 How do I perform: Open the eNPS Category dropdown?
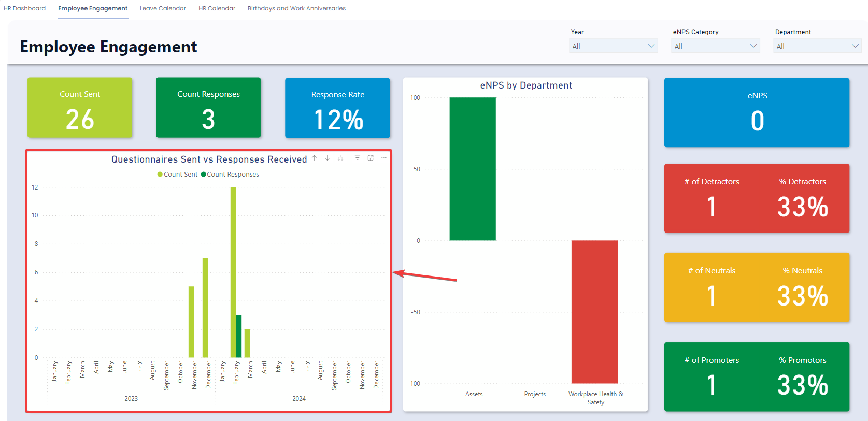[x=716, y=46]
